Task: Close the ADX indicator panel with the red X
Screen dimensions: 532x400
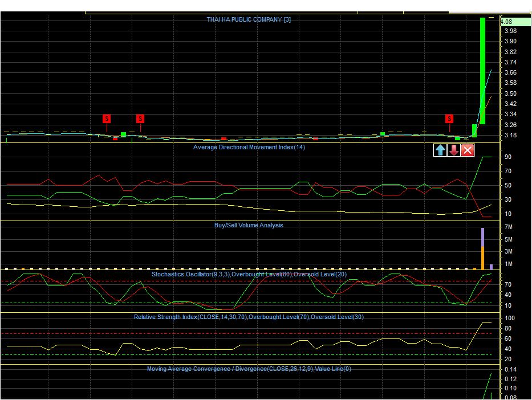Action: pos(468,150)
